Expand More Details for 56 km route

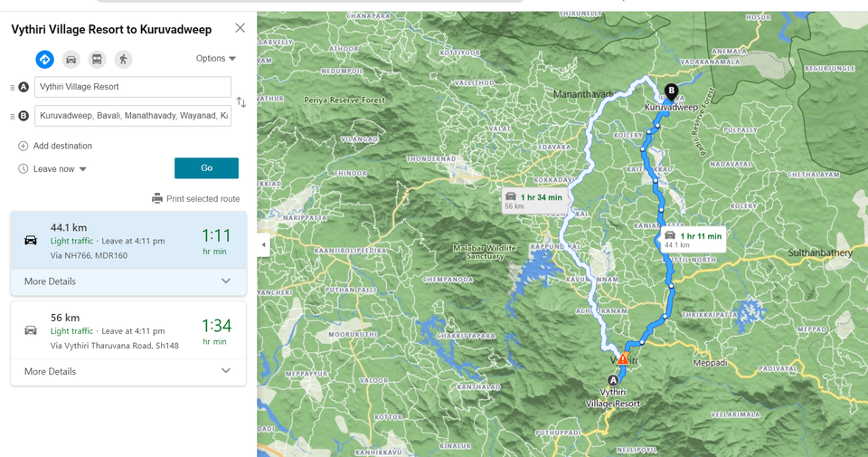[x=128, y=371]
